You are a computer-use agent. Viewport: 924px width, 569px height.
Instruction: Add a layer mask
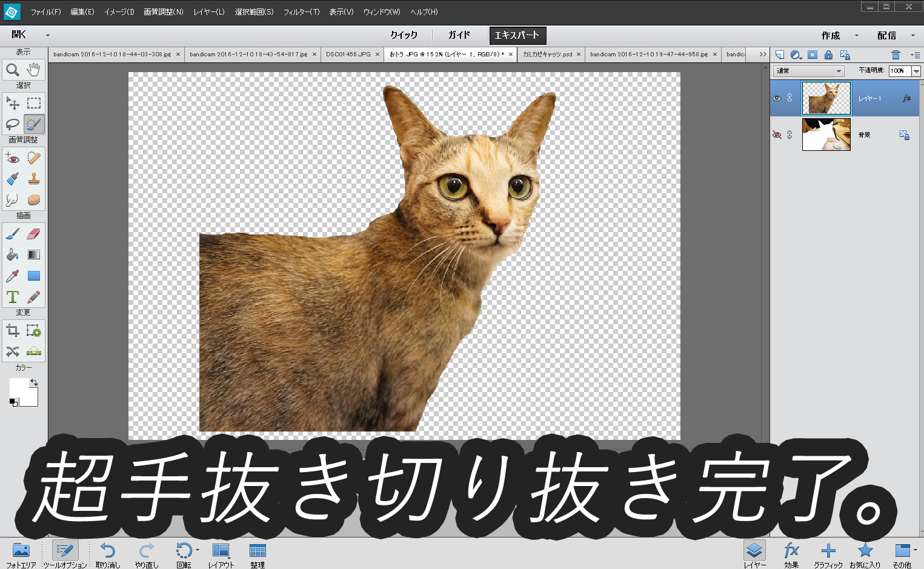click(x=813, y=55)
